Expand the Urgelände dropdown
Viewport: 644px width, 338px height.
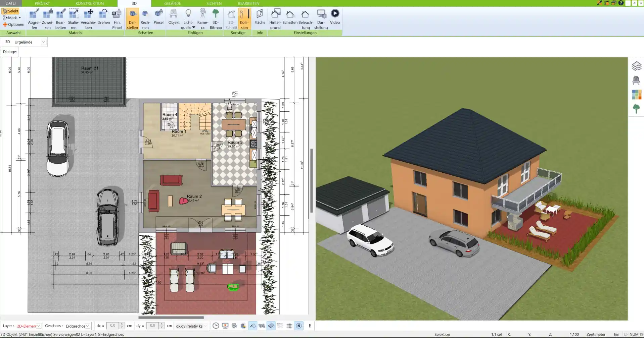(x=43, y=42)
